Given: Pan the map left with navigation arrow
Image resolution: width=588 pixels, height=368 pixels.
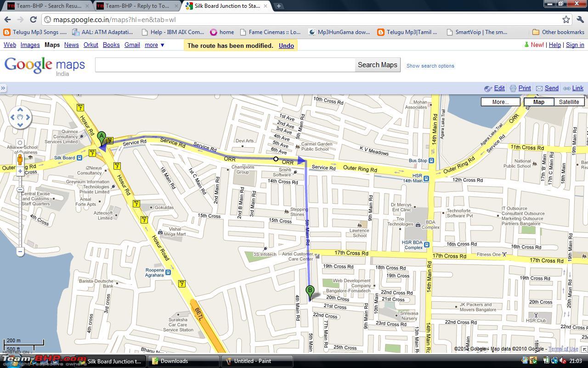Looking at the screenshot, I should pos(12,117).
